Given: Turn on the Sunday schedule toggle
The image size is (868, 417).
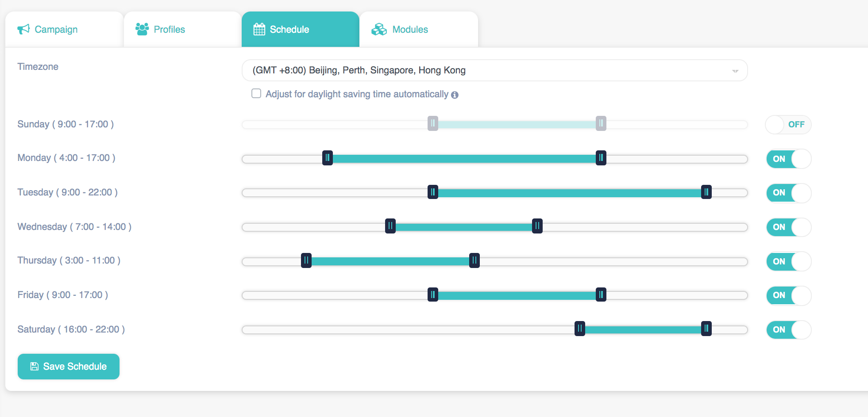Looking at the screenshot, I should click(788, 125).
